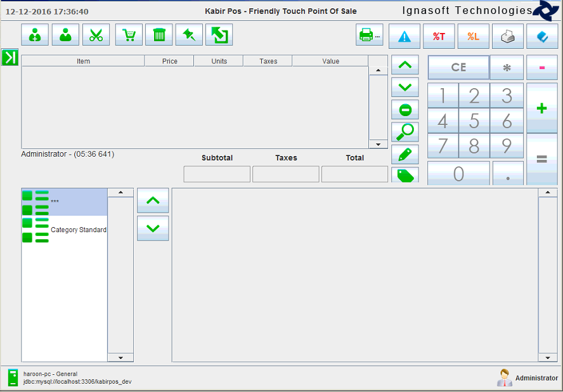Tap the green plus key
This screenshot has height=392, width=563.
542,108
